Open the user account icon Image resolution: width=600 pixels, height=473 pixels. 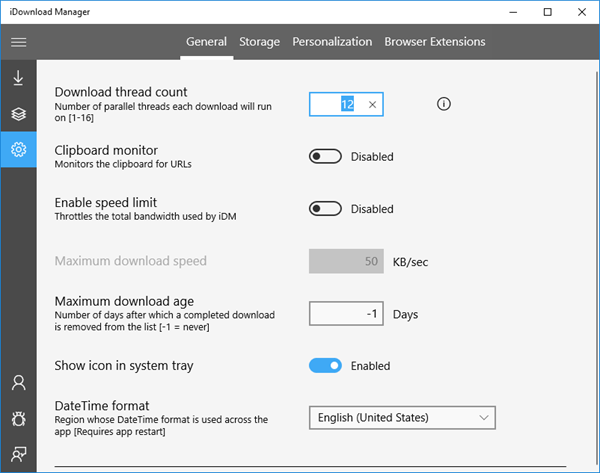18,382
